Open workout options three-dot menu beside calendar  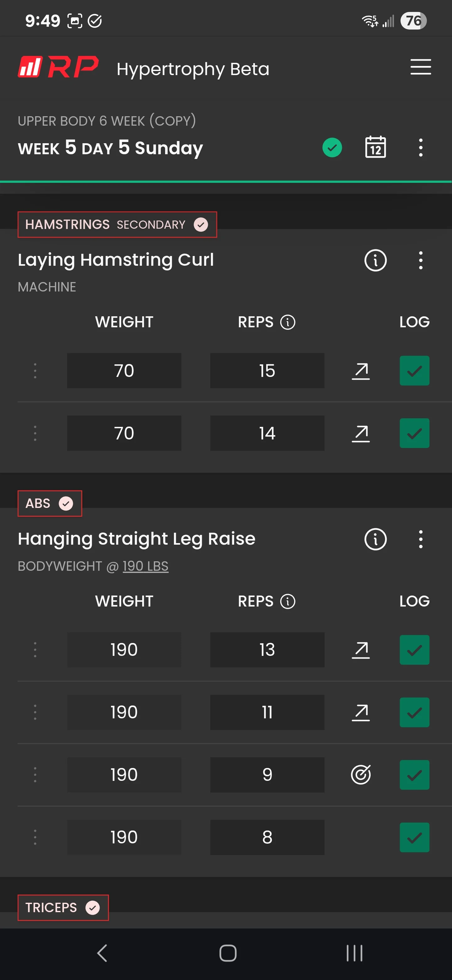click(x=420, y=147)
